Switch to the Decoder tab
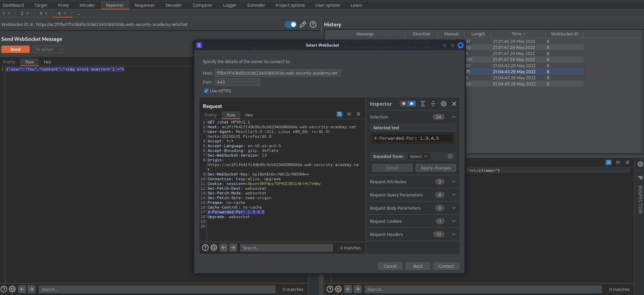This screenshot has height=295, width=644. 174,5
